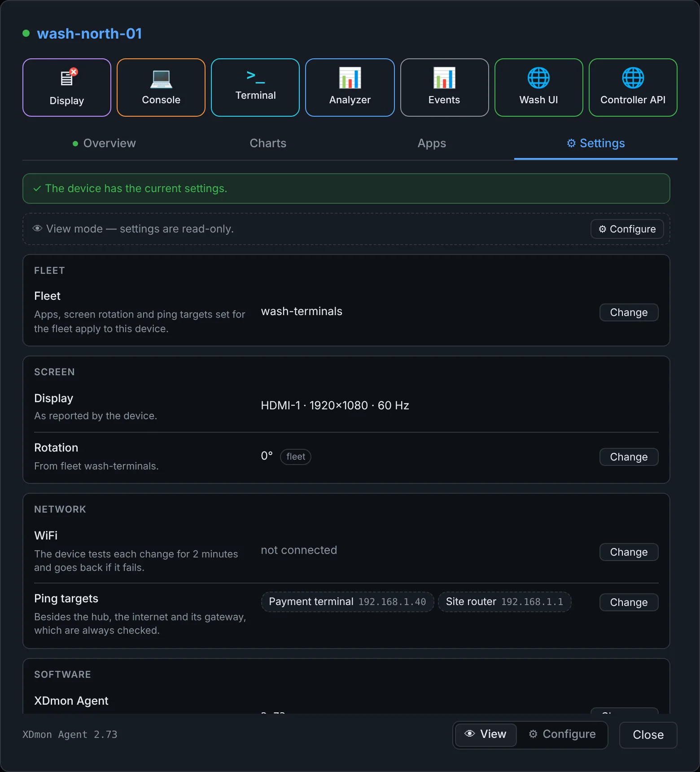Switch to the Apps tab
Screen dimensions: 700x772
tap(432, 143)
